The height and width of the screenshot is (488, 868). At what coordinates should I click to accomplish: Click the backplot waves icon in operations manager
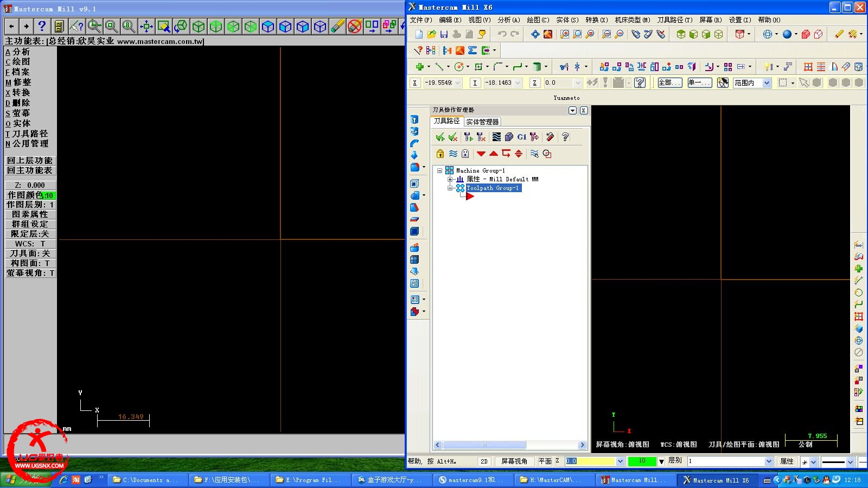[x=496, y=137]
